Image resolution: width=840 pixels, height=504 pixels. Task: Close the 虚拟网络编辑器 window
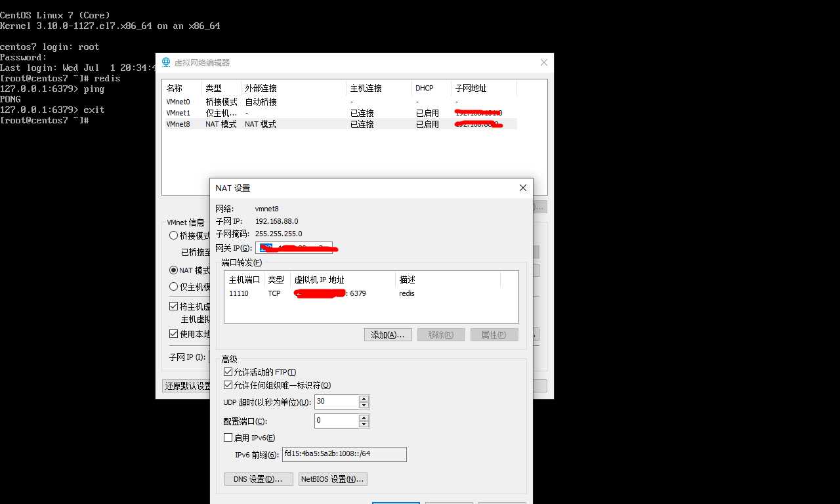coord(543,62)
